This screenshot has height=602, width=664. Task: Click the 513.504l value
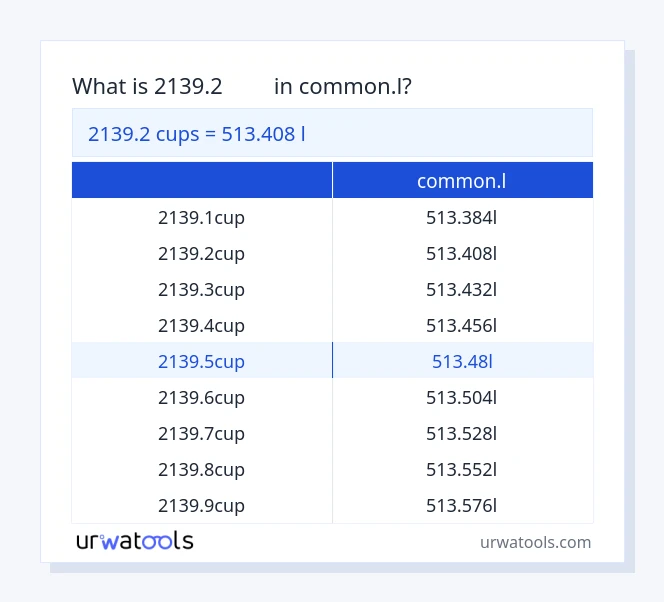(x=461, y=397)
